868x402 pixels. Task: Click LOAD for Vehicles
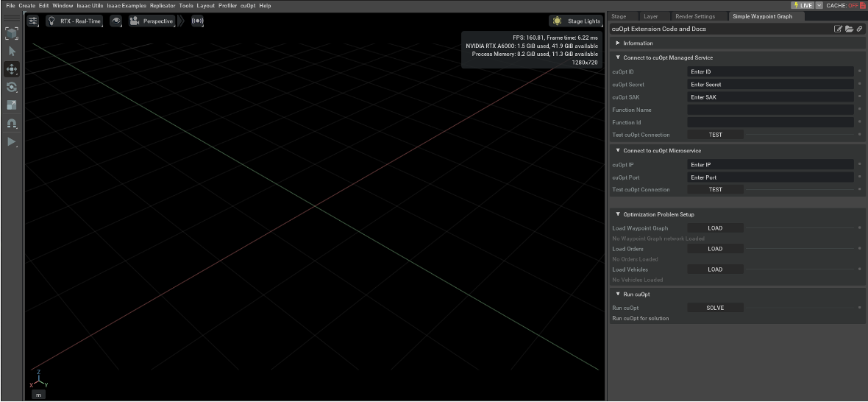715,269
